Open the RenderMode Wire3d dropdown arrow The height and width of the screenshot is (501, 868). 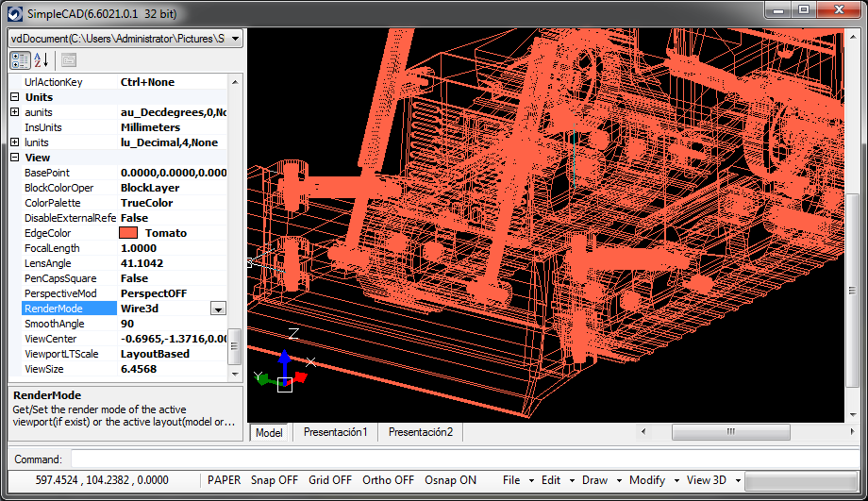218,309
